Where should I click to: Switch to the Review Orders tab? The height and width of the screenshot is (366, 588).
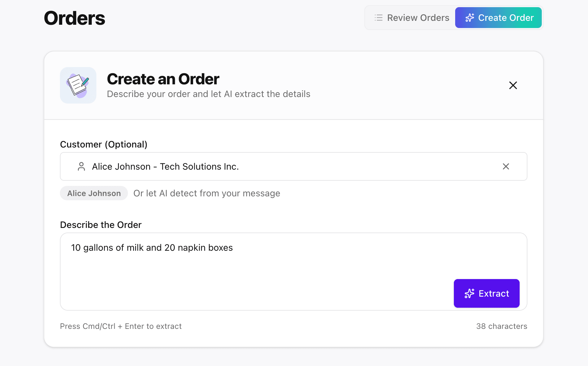[x=412, y=18]
